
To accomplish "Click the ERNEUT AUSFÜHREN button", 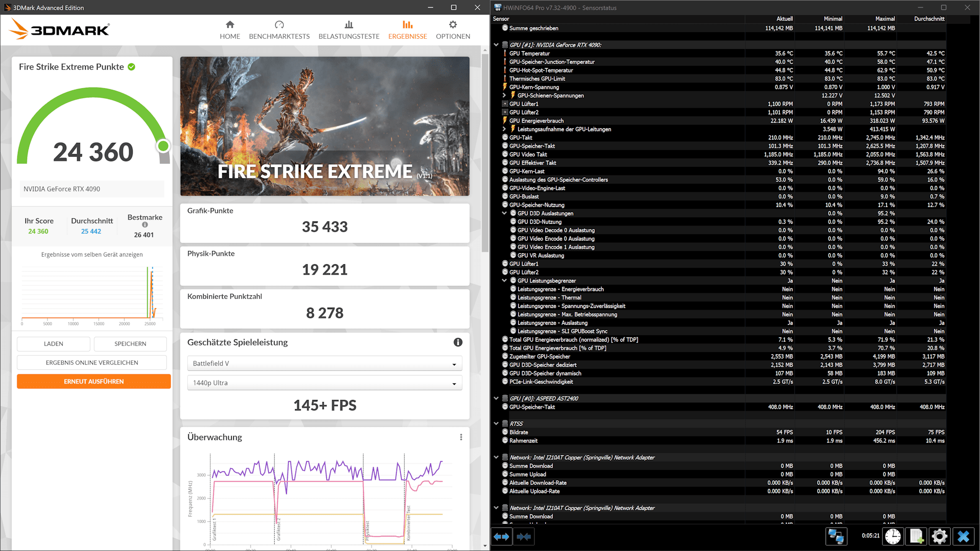I will click(x=94, y=382).
